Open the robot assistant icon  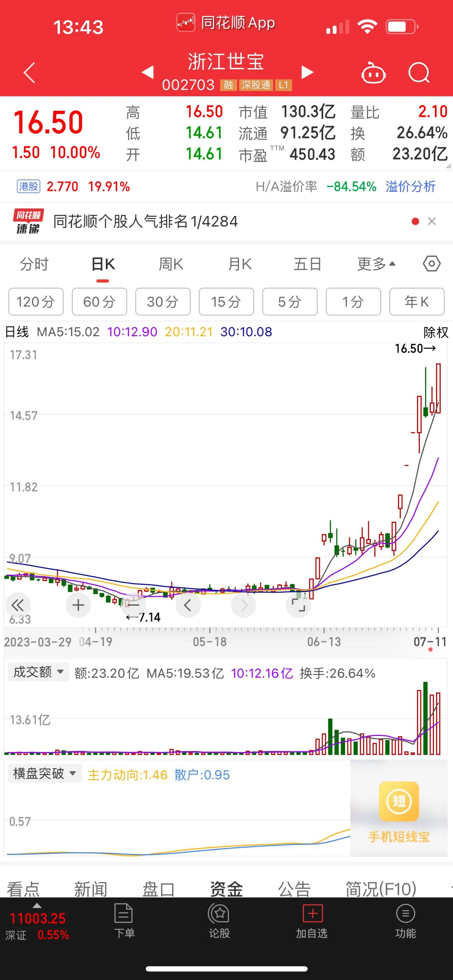[373, 72]
